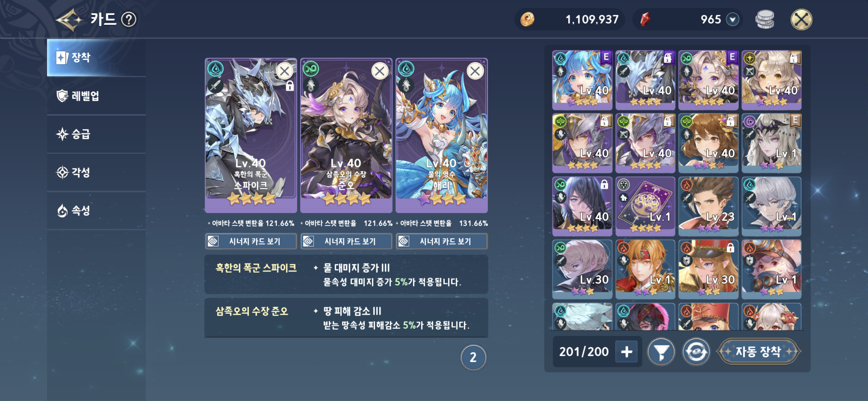This screenshot has width=868, height=401.
Task: Select page 2 circle indicator
Action: [x=473, y=357]
